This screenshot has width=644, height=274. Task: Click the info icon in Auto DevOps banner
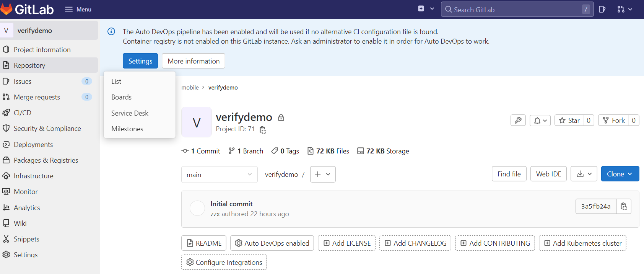(x=111, y=31)
